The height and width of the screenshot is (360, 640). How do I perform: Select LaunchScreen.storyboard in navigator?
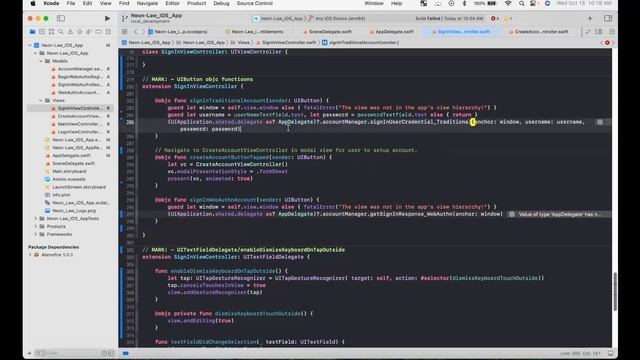[x=76, y=187]
